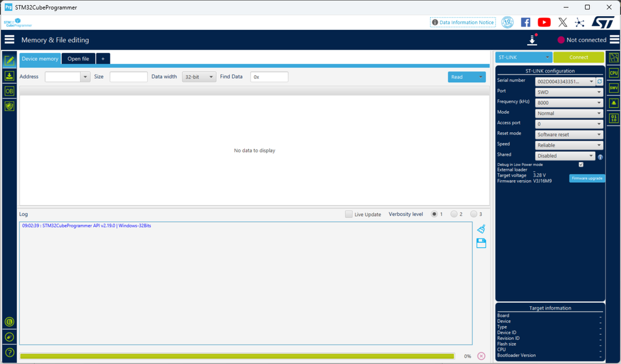Click the Address input field
This screenshot has height=364, width=621.
[63, 77]
